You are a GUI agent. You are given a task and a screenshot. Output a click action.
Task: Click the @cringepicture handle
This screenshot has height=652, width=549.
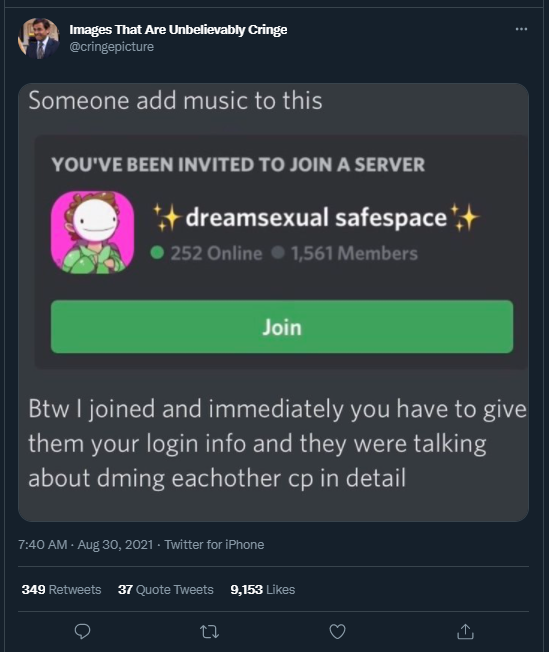pos(111,47)
